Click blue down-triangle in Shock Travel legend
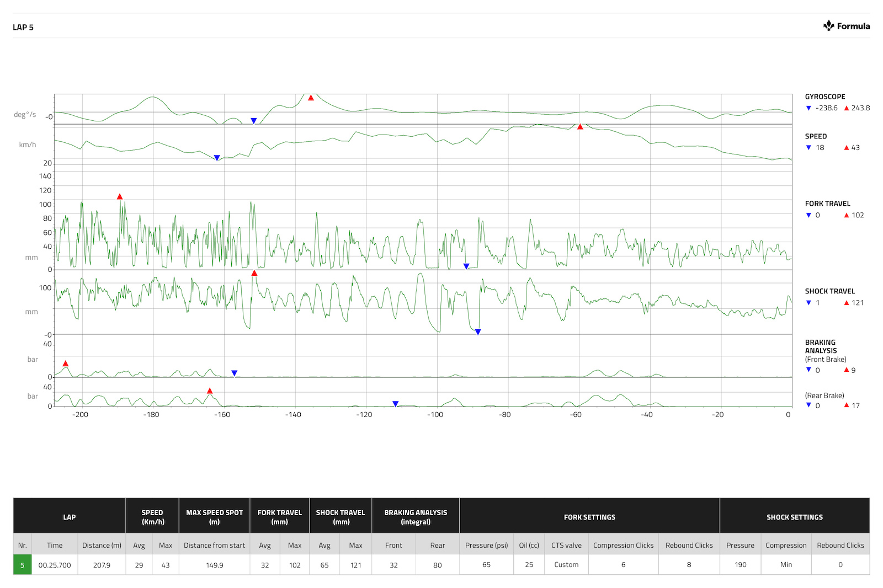Screen dimensions: 883x588 click(x=808, y=303)
